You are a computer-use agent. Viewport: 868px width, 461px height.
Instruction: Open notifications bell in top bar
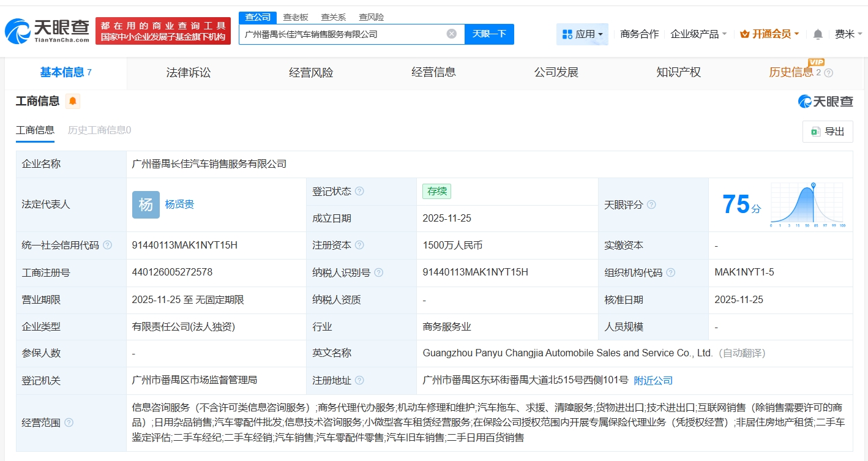tap(818, 34)
